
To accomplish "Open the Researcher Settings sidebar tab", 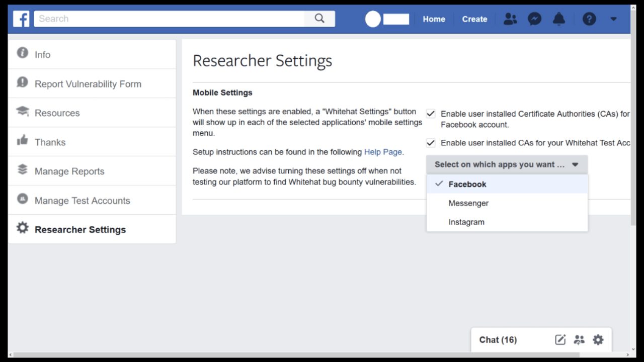I will [x=92, y=230].
